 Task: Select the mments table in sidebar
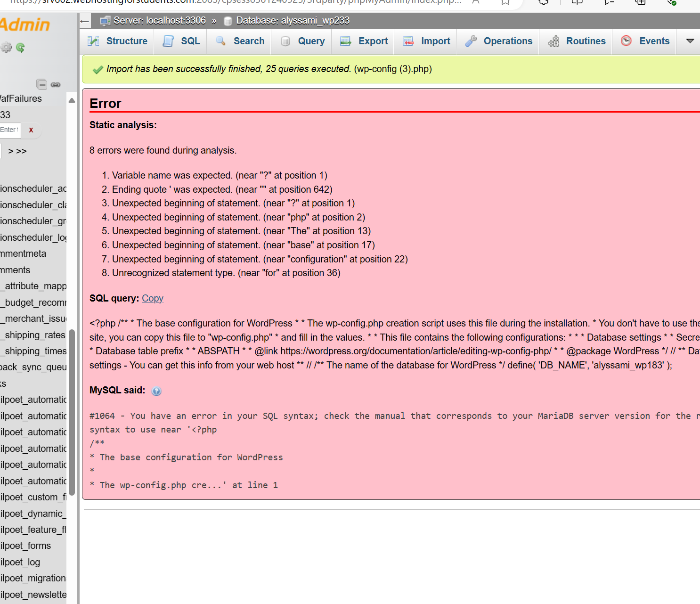coord(15,270)
